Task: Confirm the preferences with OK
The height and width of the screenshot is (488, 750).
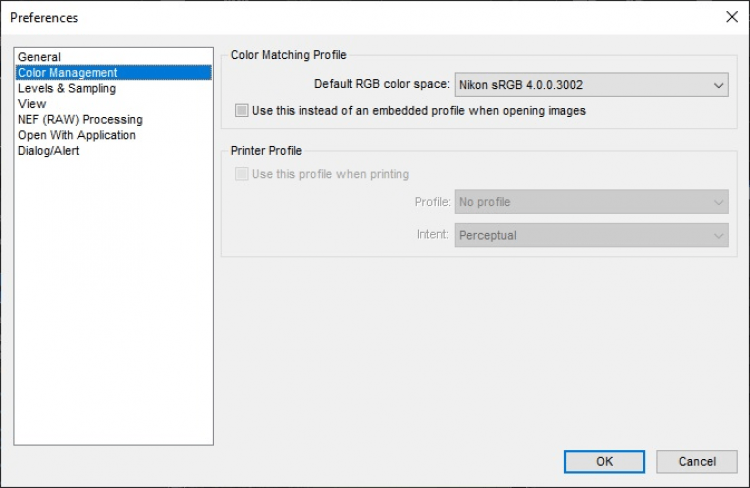Action: click(x=604, y=461)
